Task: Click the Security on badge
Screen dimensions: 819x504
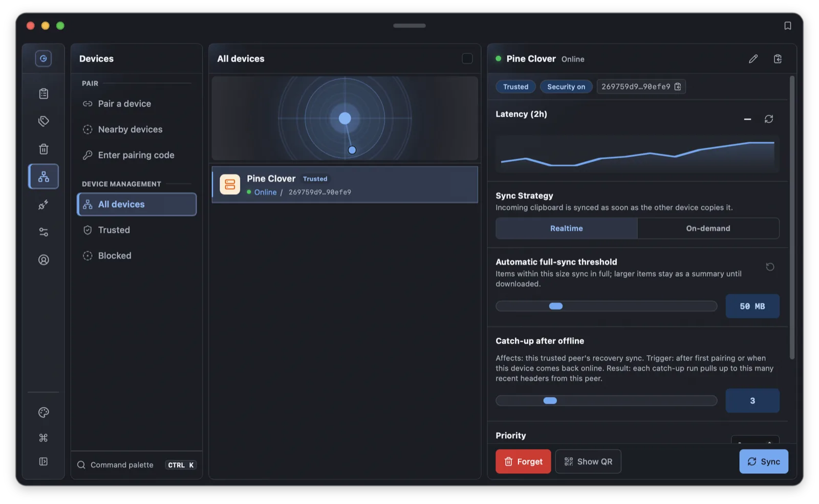Action: [566, 86]
